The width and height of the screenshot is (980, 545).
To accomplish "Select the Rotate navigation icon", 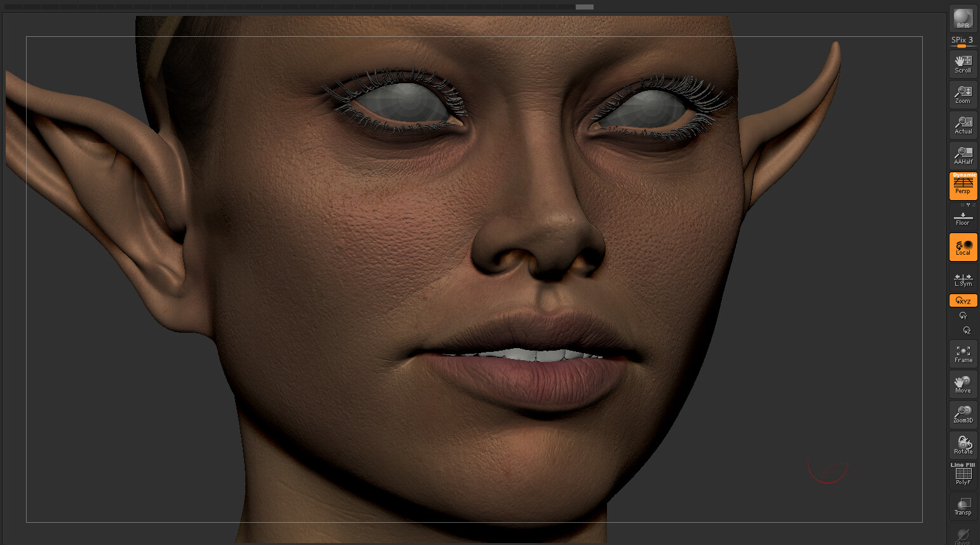I will coord(963,444).
